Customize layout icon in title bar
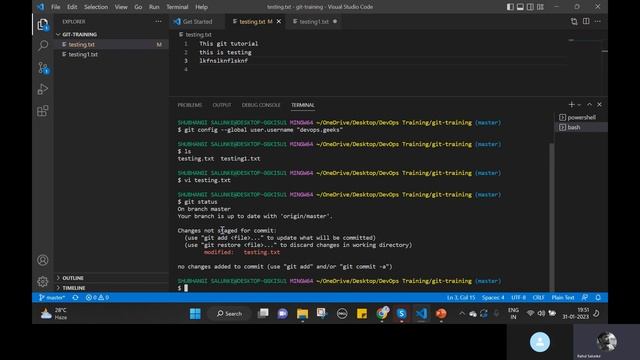The height and width of the screenshot is (360, 640). 540,7
